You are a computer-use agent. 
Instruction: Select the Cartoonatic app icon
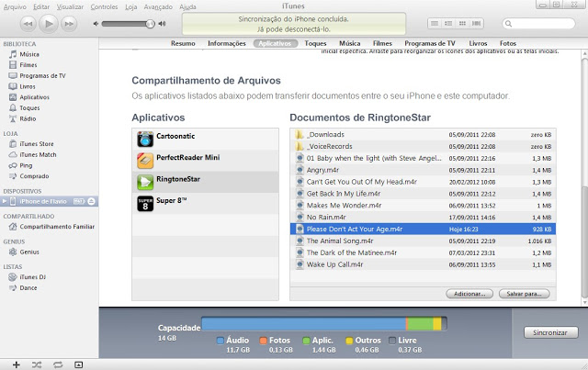pos(144,139)
